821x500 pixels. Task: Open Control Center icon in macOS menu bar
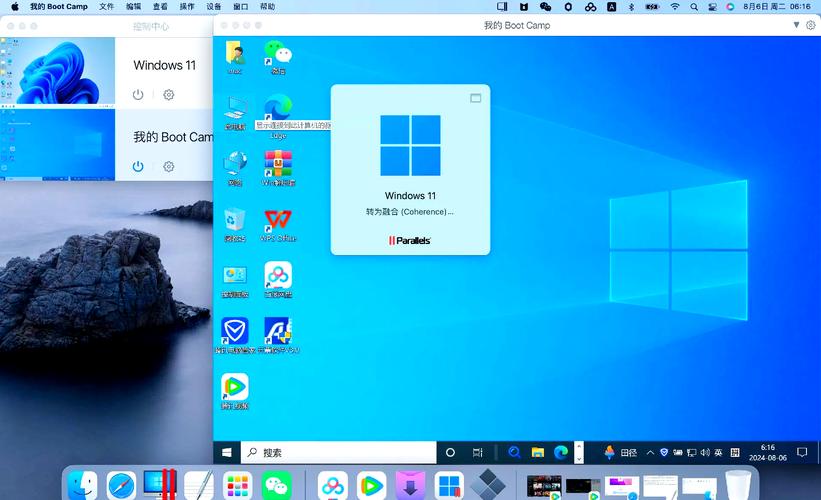coord(712,7)
